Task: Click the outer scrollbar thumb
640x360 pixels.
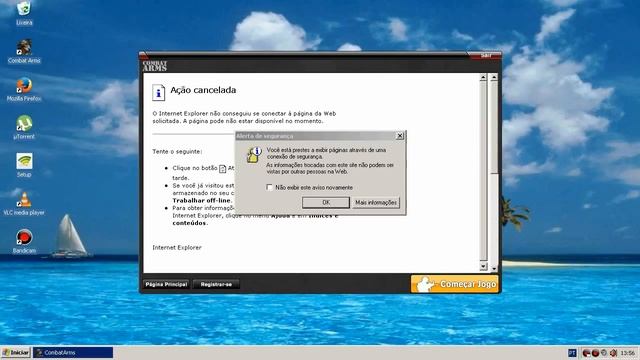Action: coord(494,127)
